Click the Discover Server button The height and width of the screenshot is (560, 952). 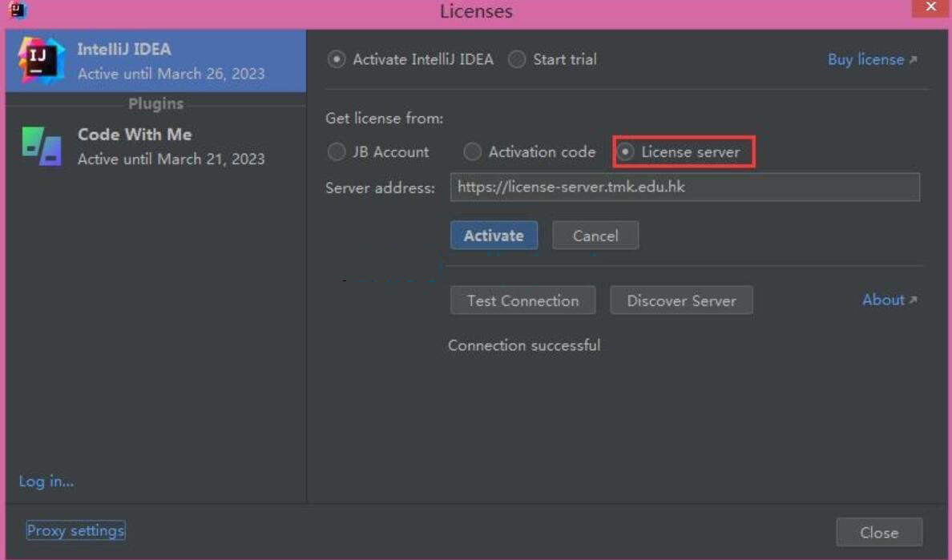pos(681,300)
